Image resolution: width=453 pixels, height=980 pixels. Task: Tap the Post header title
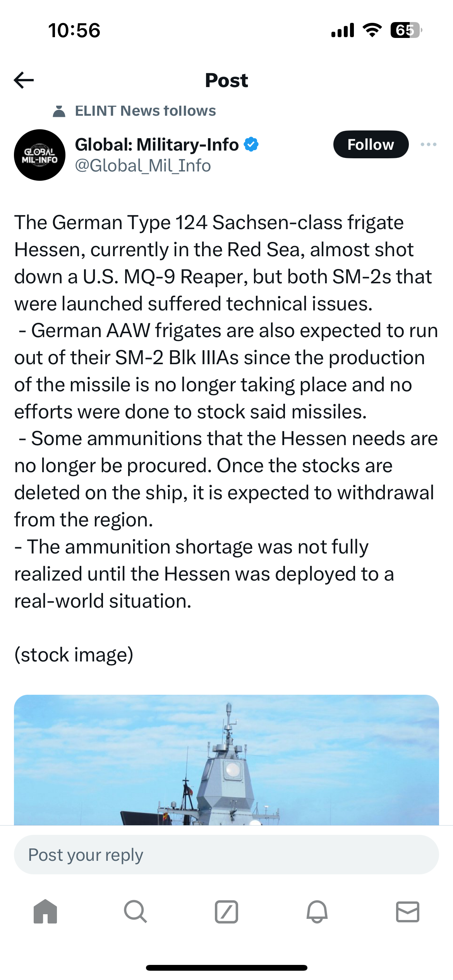point(226,80)
